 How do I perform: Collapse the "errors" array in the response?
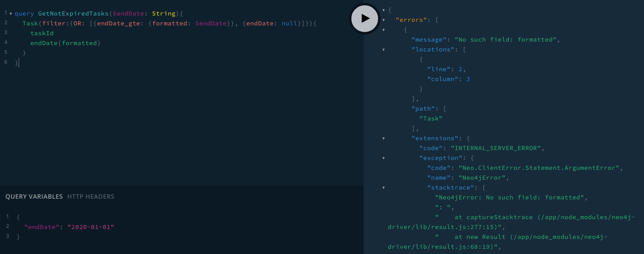[384, 20]
